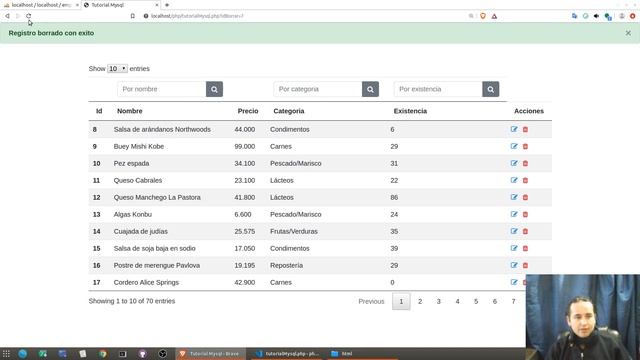Switch to the Tutorial Mysql tab
The width and height of the screenshot is (640, 360).
point(121,5)
